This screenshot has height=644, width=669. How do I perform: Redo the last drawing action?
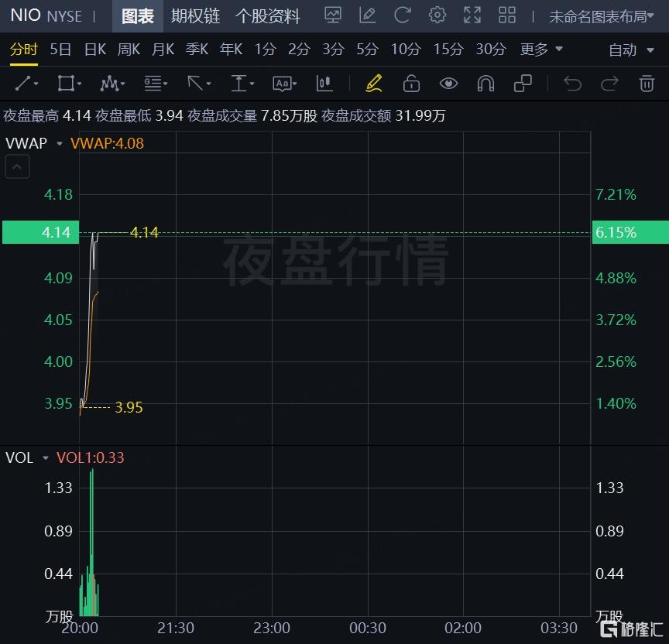(x=609, y=83)
